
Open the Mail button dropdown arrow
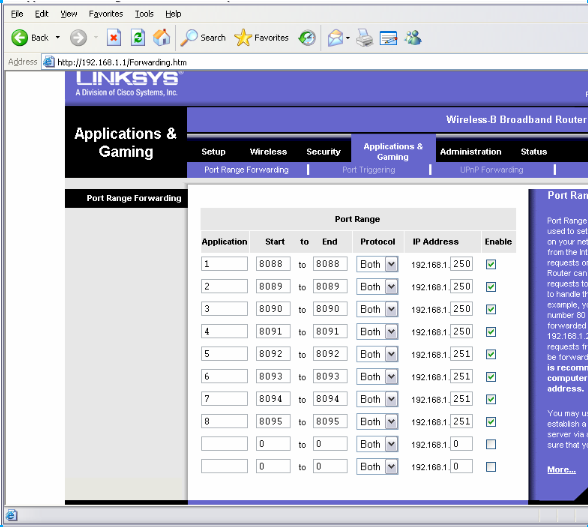tap(348, 38)
